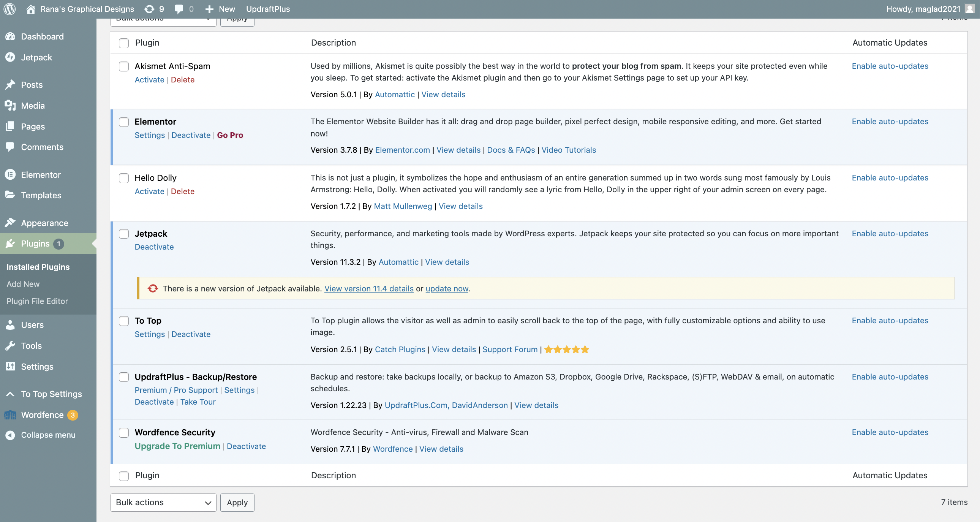Image resolution: width=980 pixels, height=522 pixels.
Task: Click the Matt Mullenweg author link
Action: [403, 206]
